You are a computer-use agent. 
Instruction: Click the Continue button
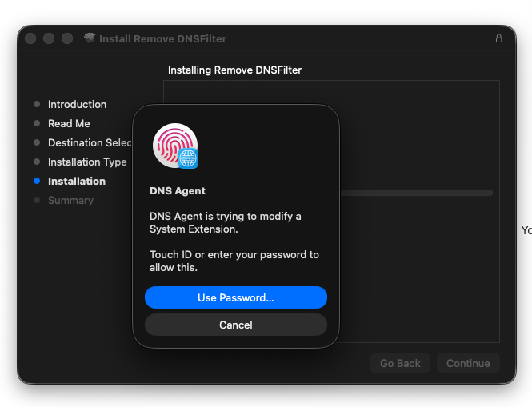(468, 363)
